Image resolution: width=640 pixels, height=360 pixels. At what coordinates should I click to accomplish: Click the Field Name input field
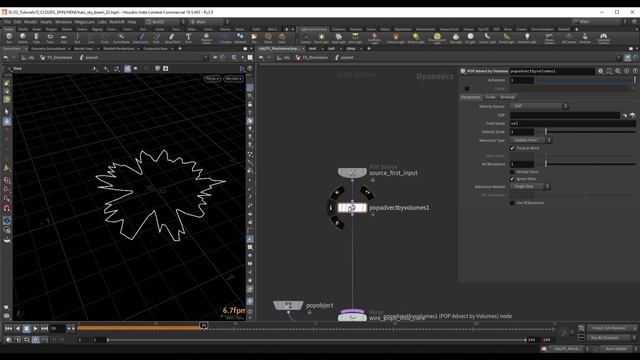[572, 123]
